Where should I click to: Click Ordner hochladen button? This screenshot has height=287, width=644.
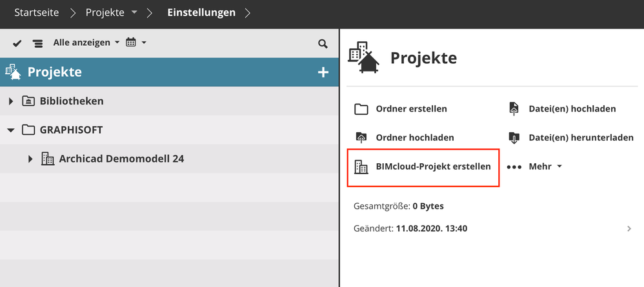click(x=404, y=137)
